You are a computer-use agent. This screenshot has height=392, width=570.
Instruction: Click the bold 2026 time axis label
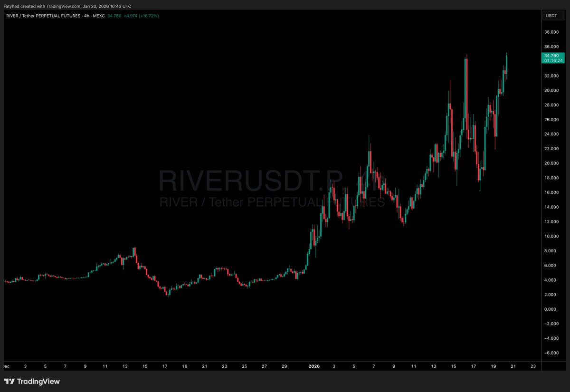[x=314, y=366]
